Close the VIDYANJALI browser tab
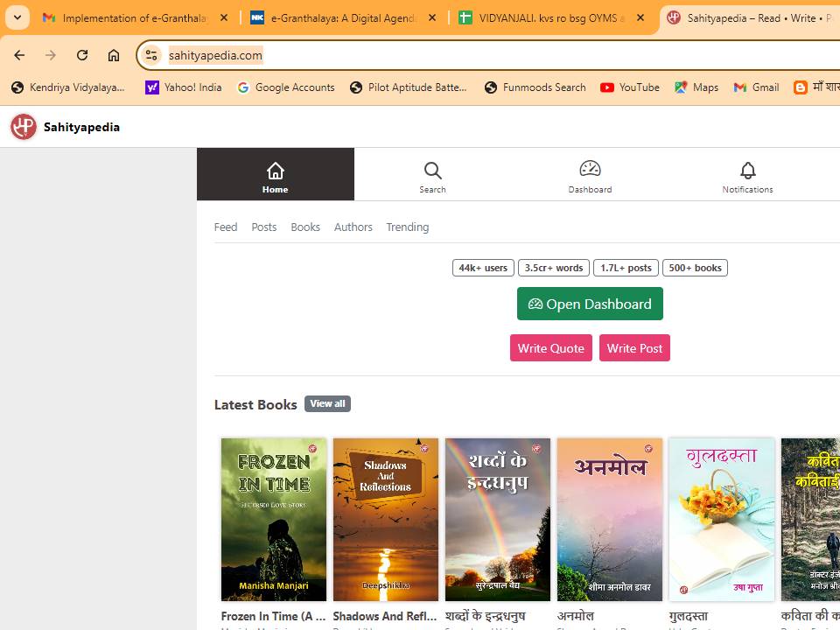The width and height of the screenshot is (840, 630). tap(640, 17)
